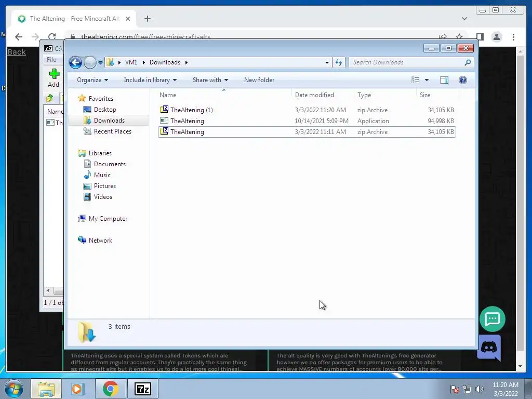Sort by the Date modified column
The width and height of the screenshot is (532, 399).
(x=322, y=95)
